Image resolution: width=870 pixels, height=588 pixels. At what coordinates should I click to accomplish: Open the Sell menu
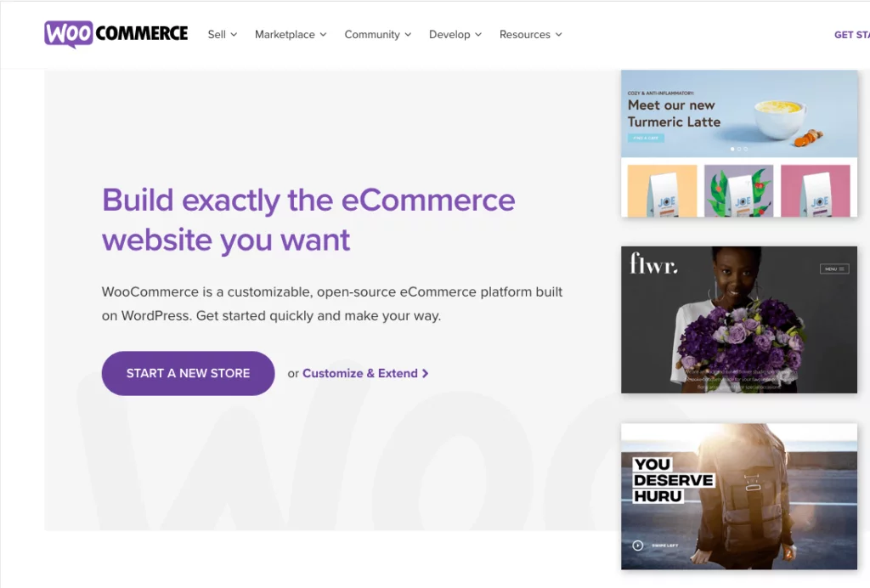coord(223,34)
